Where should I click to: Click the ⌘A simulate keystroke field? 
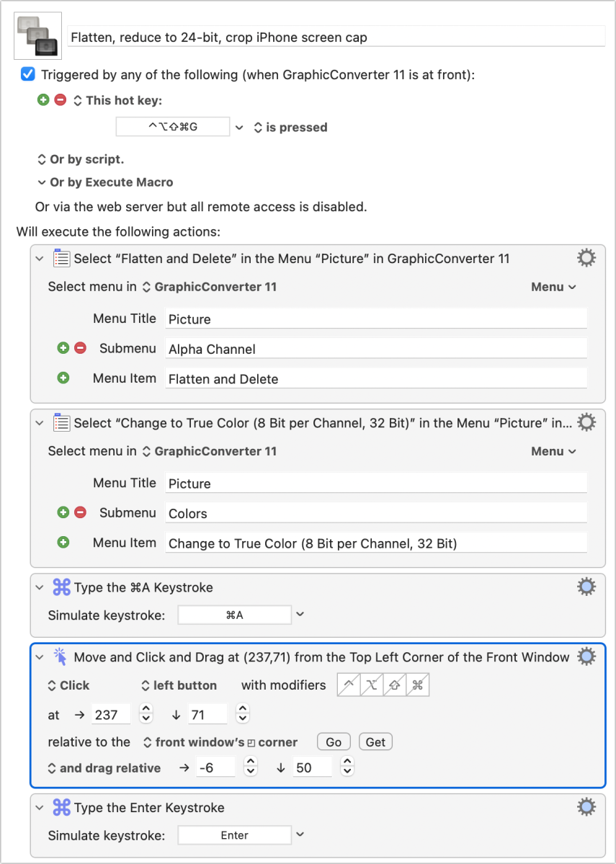coord(235,615)
